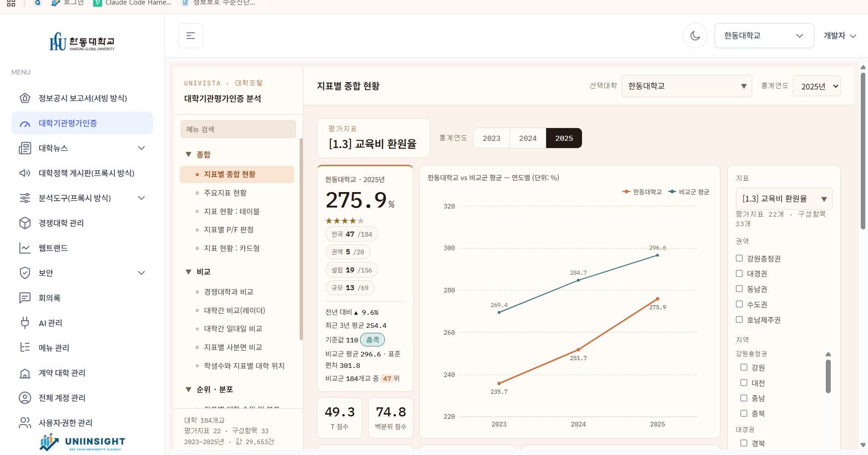The height and width of the screenshot is (455, 868).
Task: Expand the 대학뉴스 submenu chevron
Action: [x=141, y=148]
